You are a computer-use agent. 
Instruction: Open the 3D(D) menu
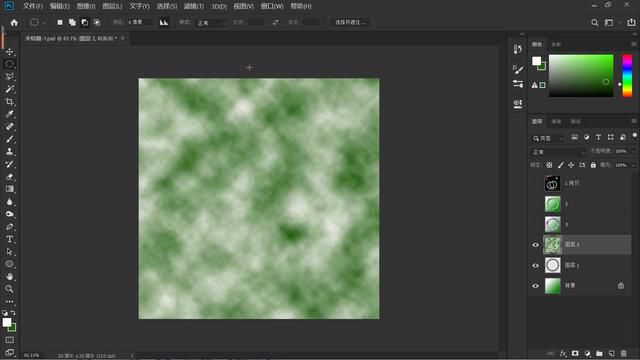[219, 6]
